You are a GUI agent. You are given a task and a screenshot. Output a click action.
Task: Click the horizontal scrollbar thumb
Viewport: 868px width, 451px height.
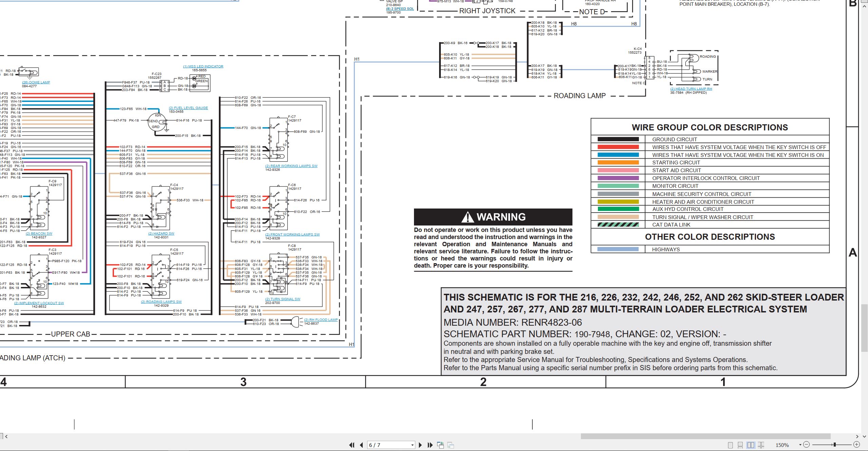[x=705, y=436]
